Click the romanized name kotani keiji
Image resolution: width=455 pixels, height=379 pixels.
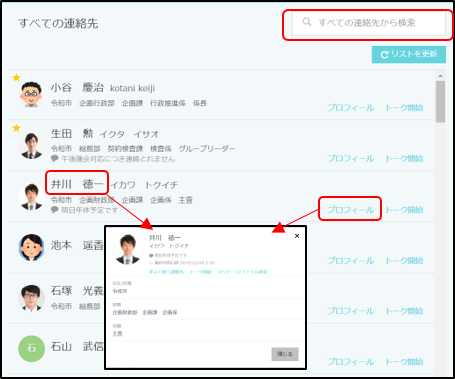pyautogui.click(x=132, y=88)
